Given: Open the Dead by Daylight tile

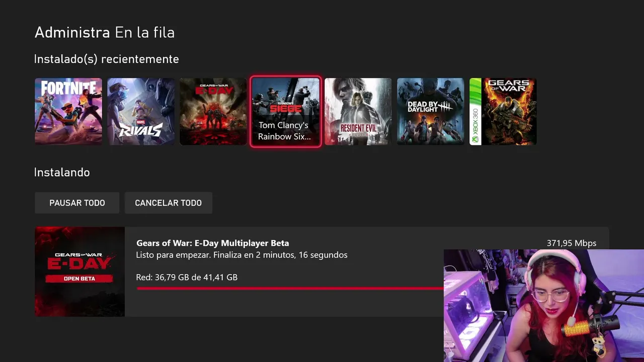Looking at the screenshot, I should click(x=431, y=112).
